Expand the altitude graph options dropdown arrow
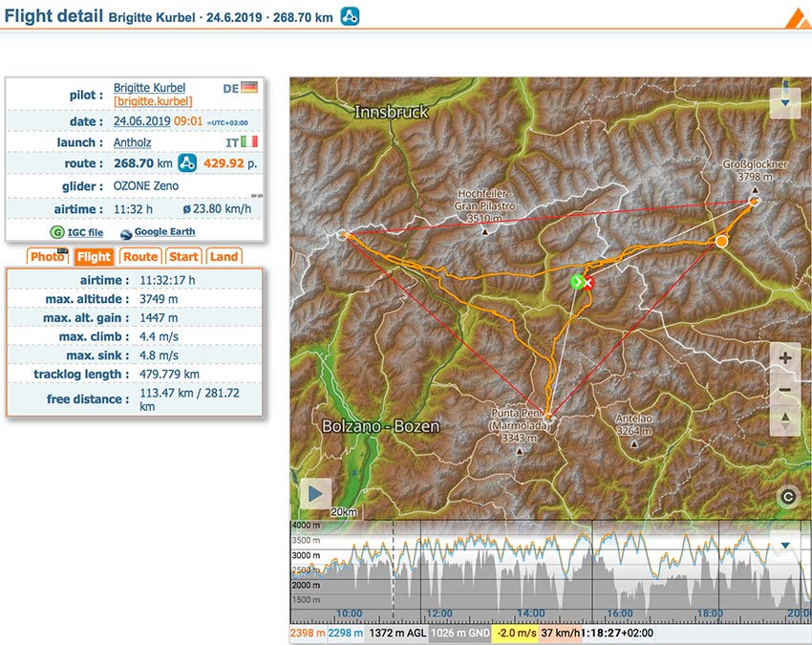This screenshot has height=645, width=812. [785, 545]
